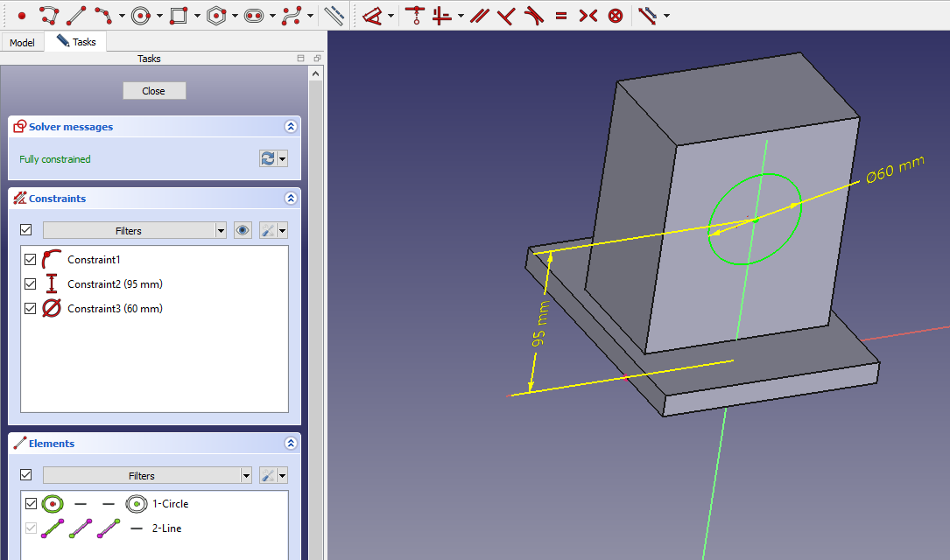This screenshot has height=560, width=950.
Task: Select the Create Polyline tool
Action: tap(49, 16)
